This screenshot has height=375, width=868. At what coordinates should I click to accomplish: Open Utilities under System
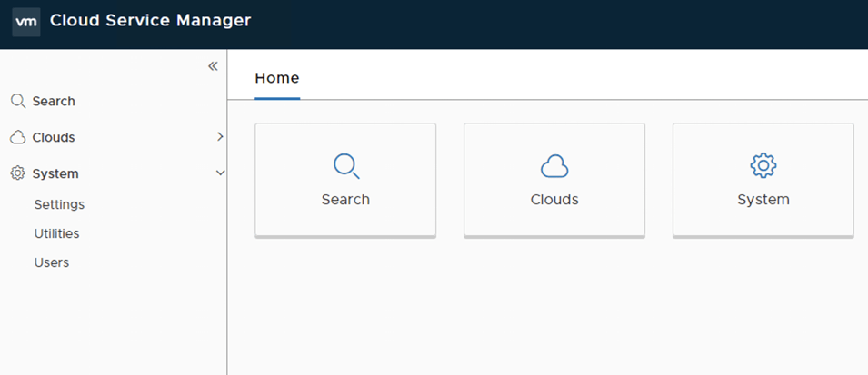(x=56, y=233)
